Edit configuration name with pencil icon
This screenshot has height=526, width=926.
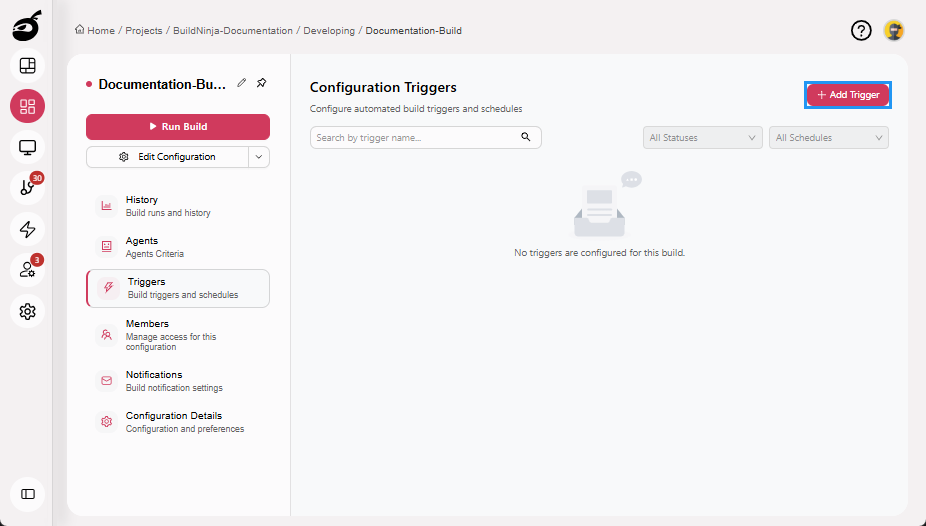tap(242, 83)
